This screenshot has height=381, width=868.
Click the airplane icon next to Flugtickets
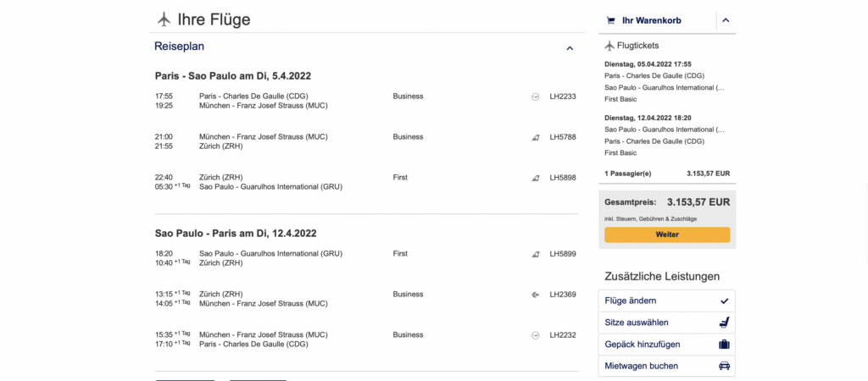pos(609,46)
